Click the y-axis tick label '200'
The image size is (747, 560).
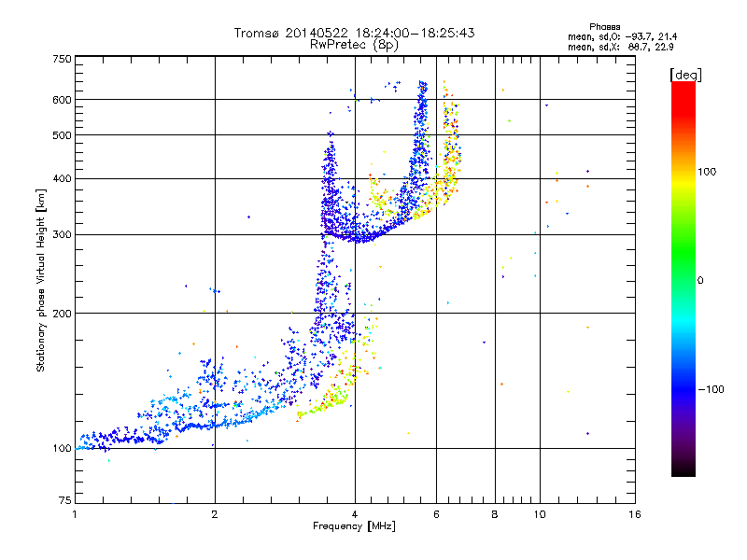(x=62, y=313)
